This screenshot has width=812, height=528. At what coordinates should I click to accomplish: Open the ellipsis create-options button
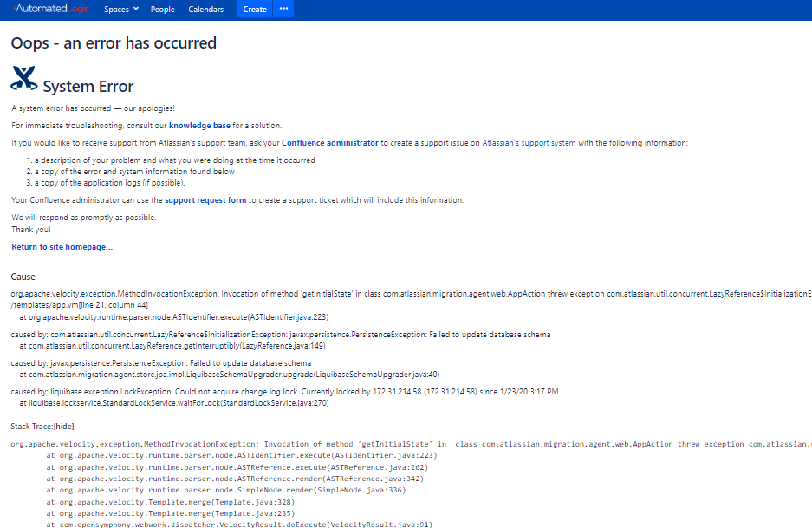[283, 9]
